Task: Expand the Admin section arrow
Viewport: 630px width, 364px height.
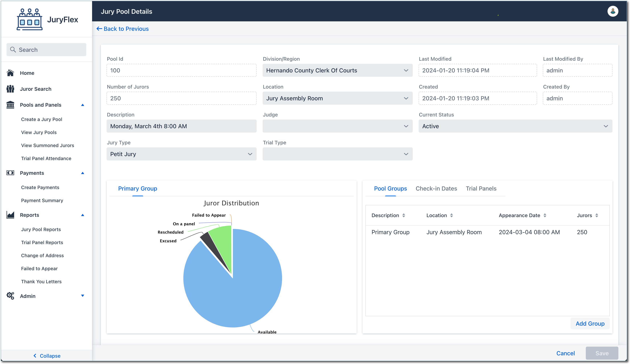Action: pyautogui.click(x=82, y=296)
